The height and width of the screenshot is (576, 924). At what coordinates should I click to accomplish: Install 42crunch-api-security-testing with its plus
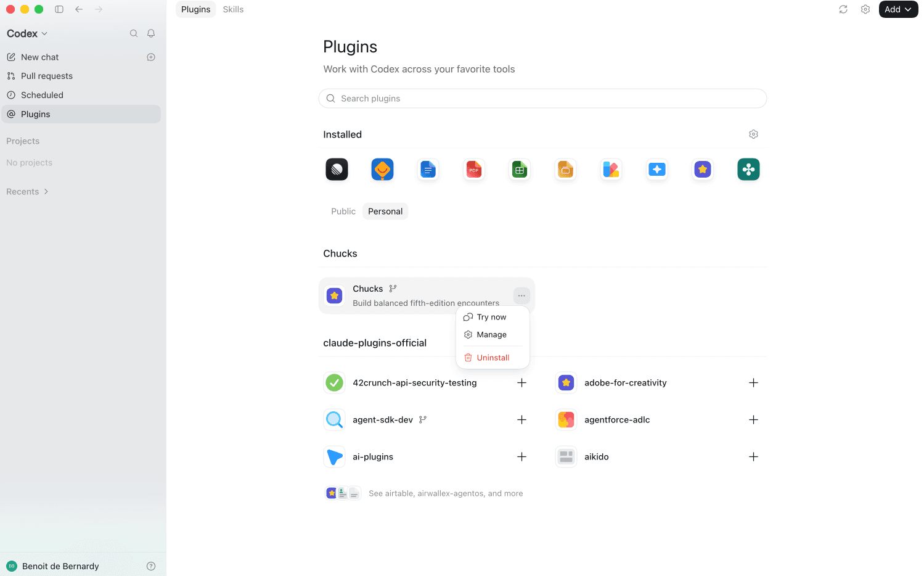[x=521, y=383]
